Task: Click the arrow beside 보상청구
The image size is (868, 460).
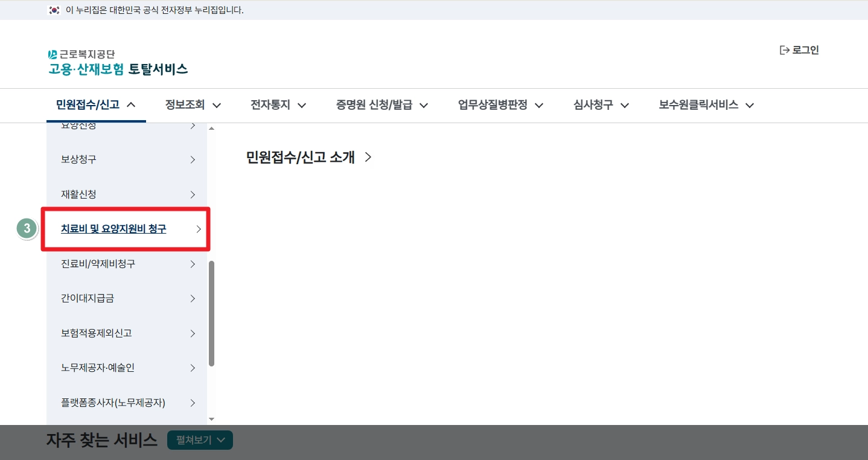Action: click(193, 159)
